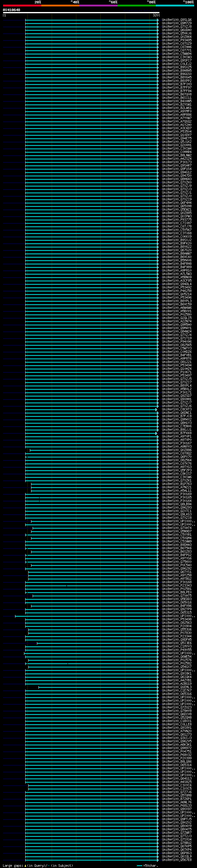
Task: Open hit UniRef100_Q0Z864
Action: (177, 37)
